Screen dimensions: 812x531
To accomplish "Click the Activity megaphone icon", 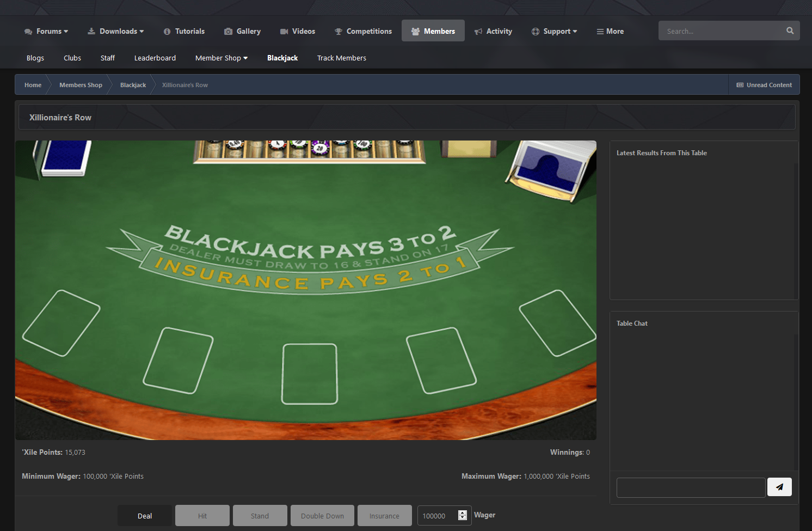I will [478, 32].
